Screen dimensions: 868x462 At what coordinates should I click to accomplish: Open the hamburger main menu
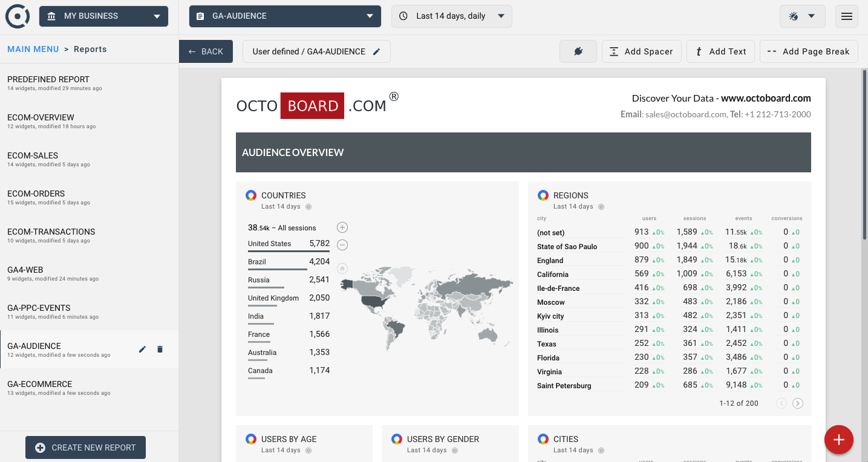tap(847, 16)
